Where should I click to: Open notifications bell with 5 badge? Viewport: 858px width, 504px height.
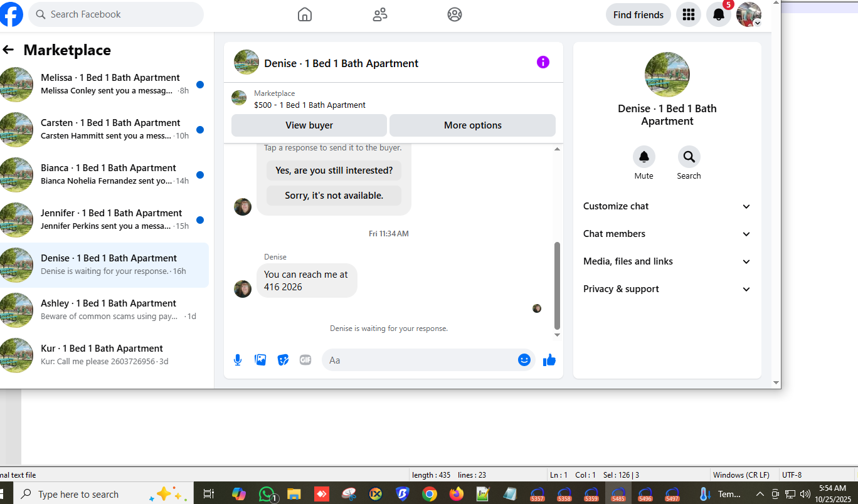(719, 14)
